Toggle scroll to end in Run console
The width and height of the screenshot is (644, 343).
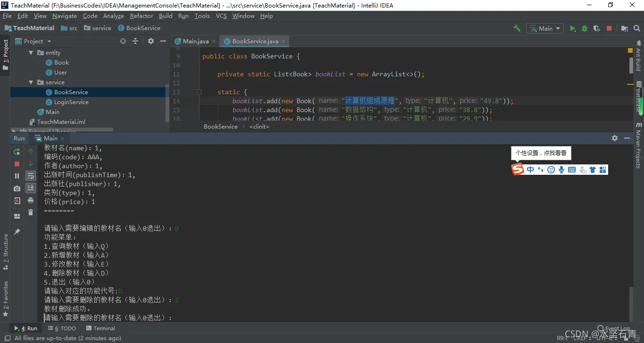coord(31,188)
